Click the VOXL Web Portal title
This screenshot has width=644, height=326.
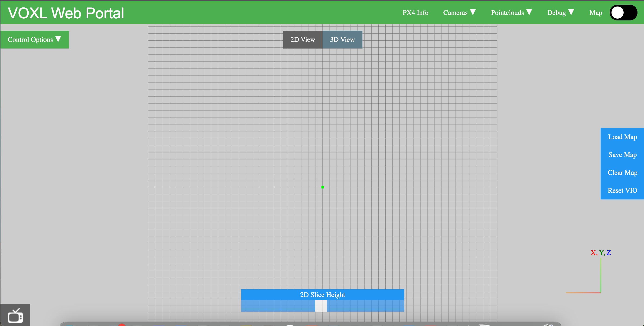(x=66, y=13)
